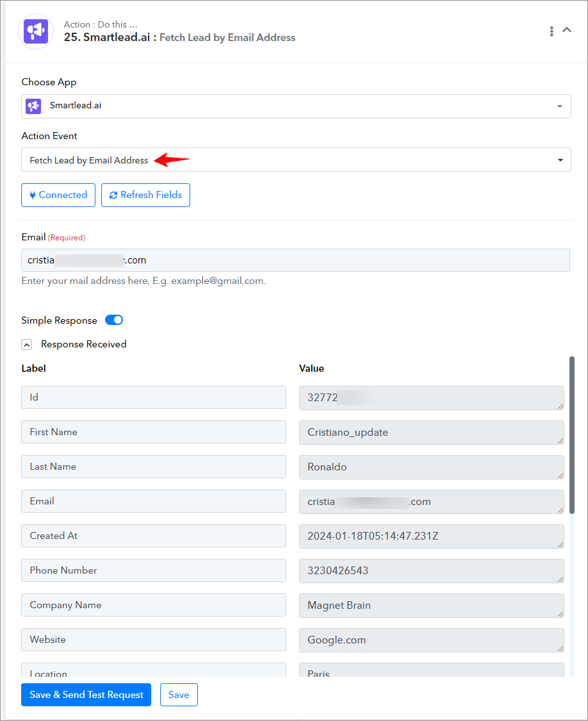Image resolution: width=588 pixels, height=721 pixels.
Task: Click the Email label field in the response
Action: 154,501
